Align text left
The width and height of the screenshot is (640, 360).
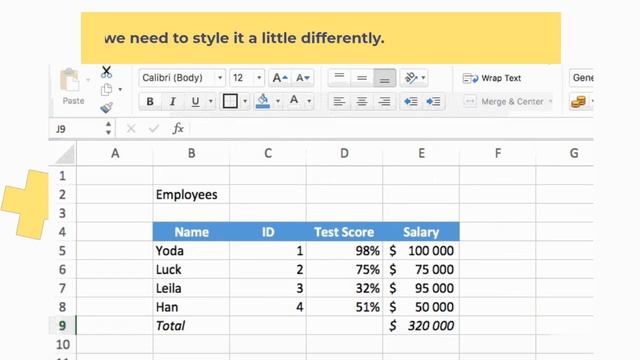tap(339, 101)
